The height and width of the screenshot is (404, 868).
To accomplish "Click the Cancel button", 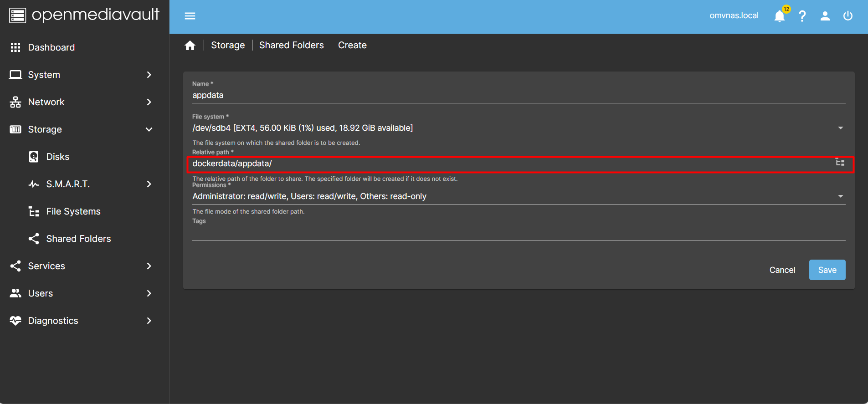I will tap(782, 270).
